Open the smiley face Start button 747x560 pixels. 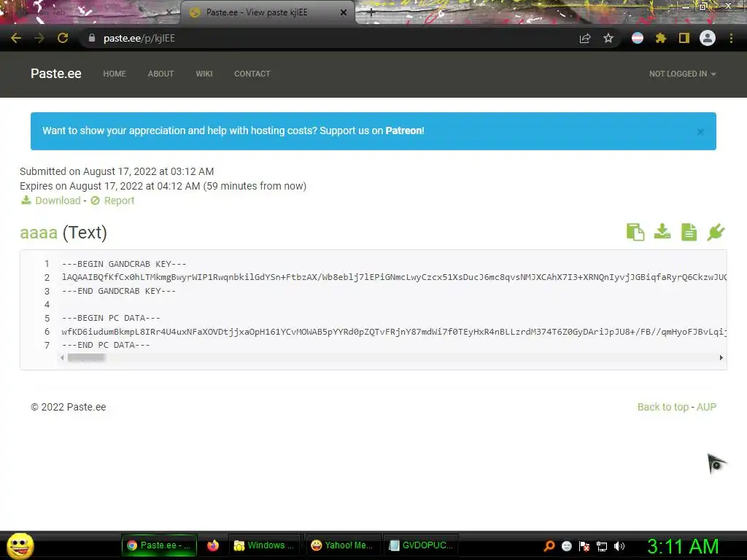click(x=20, y=545)
